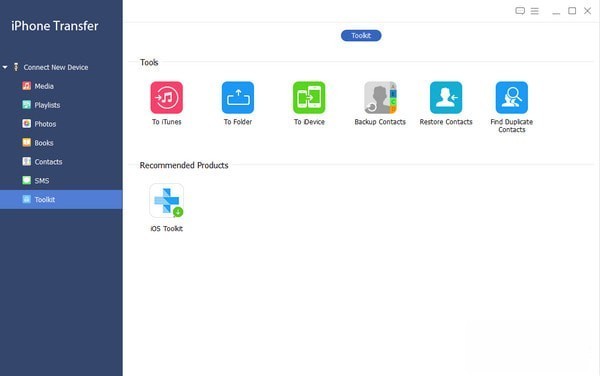Download the iOS Toolkit product

click(166, 200)
